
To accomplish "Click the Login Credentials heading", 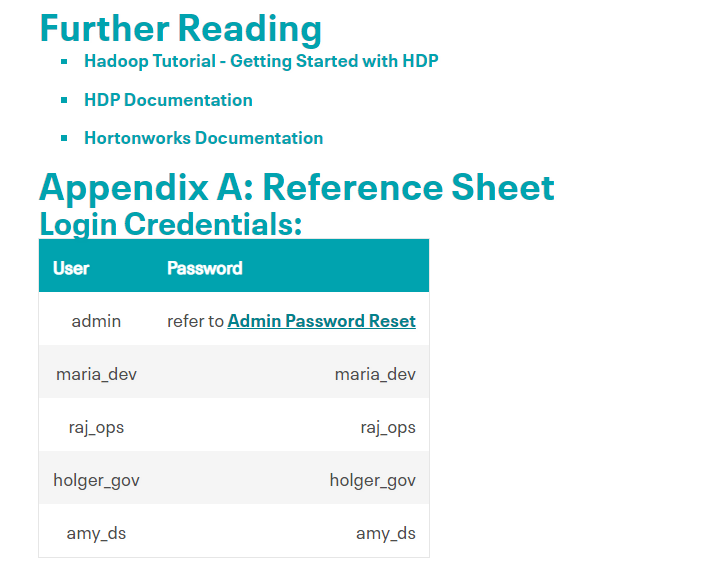I will coord(170,224).
